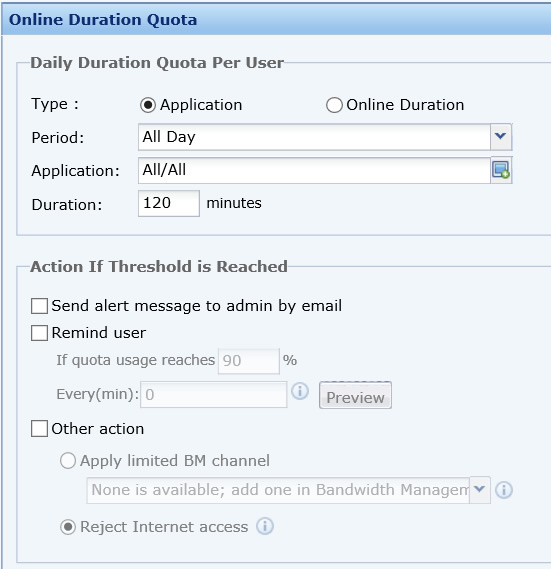551x569 pixels.
Task: Click the Application All/All text field
Action: coord(314,170)
